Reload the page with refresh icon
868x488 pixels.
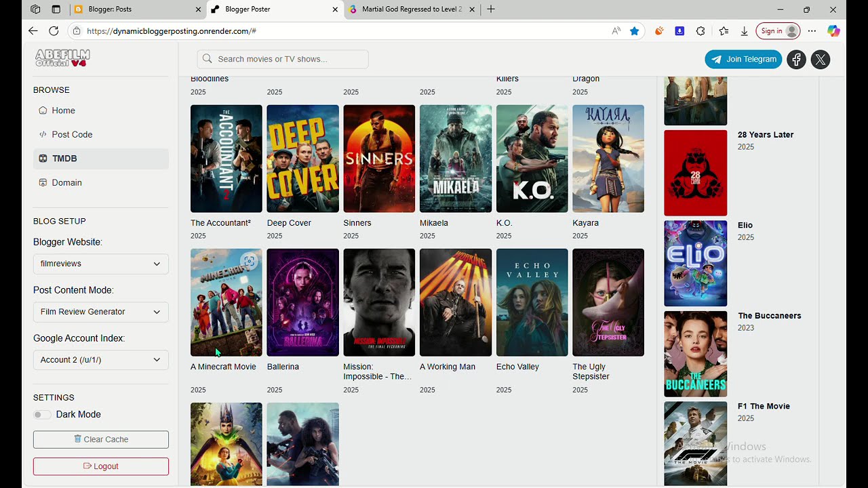coord(54,30)
